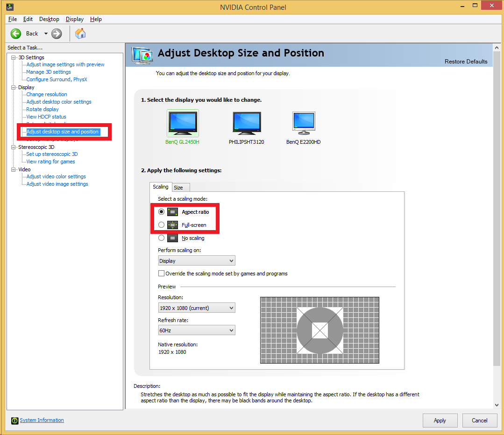Click the No scaling mode icon
Image resolution: width=504 pixels, height=435 pixels.
pos(173,238)
